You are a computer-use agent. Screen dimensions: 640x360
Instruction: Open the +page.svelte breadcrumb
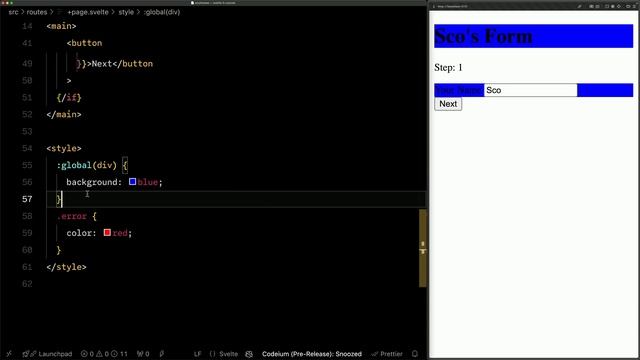pyautogui.click(x=88, y=12)
